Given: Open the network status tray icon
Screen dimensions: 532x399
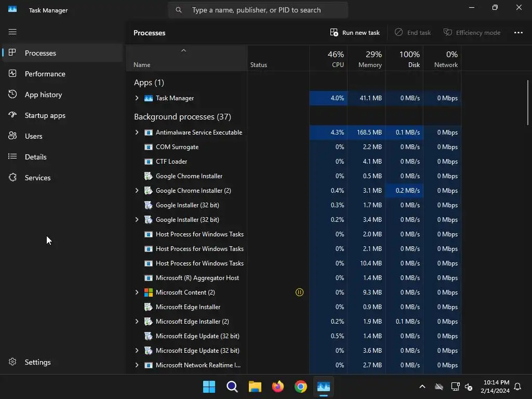Looking at the screenshot, I should click(455, 387).
